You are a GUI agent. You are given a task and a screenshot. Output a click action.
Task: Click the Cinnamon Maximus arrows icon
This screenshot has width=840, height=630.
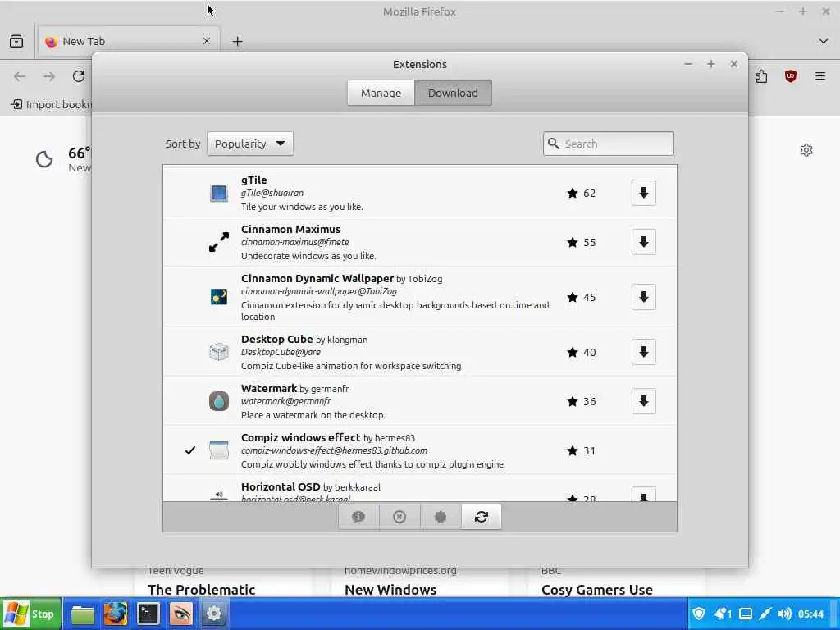[218, 242]
